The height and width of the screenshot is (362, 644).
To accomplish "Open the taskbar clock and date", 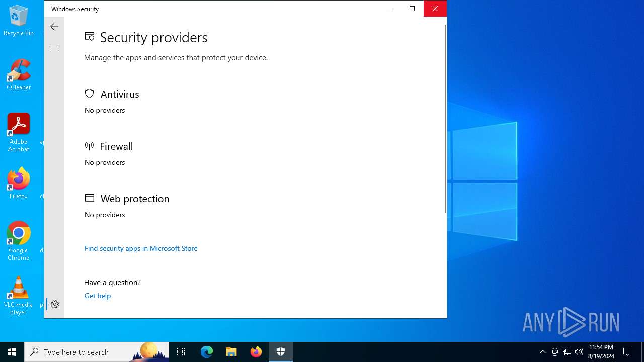I will coord(601,352).
